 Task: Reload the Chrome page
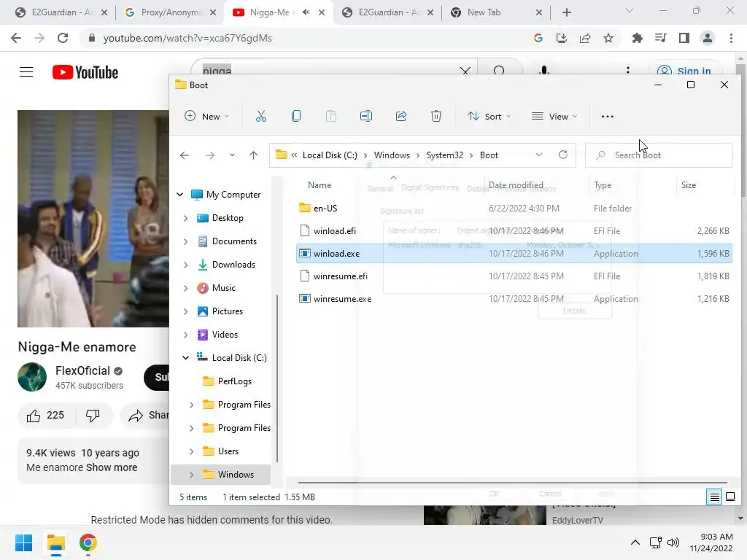tap(63, 38)
